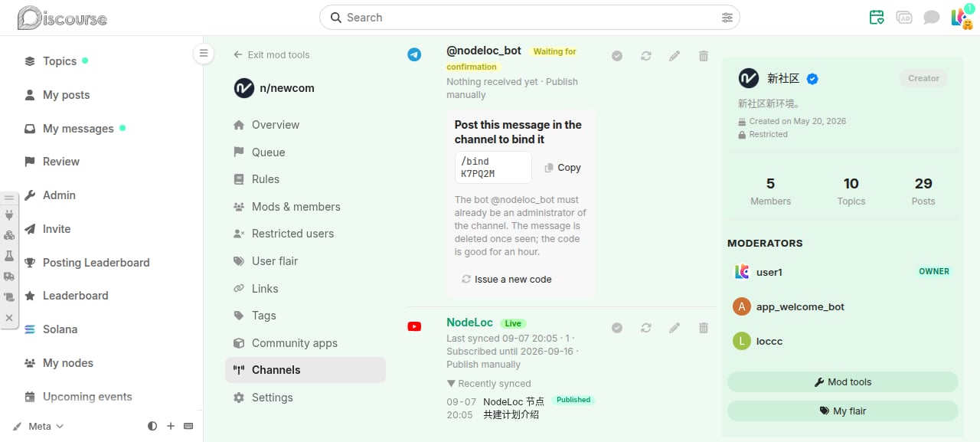Open Settings in mod tools menu
980x442 pixels.
(305, 398)
